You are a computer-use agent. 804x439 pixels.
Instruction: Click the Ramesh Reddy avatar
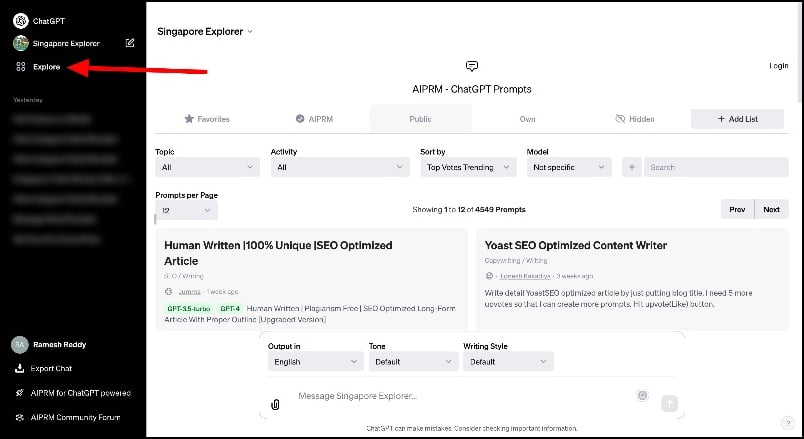pyautogui.click(x=19, y=345)
